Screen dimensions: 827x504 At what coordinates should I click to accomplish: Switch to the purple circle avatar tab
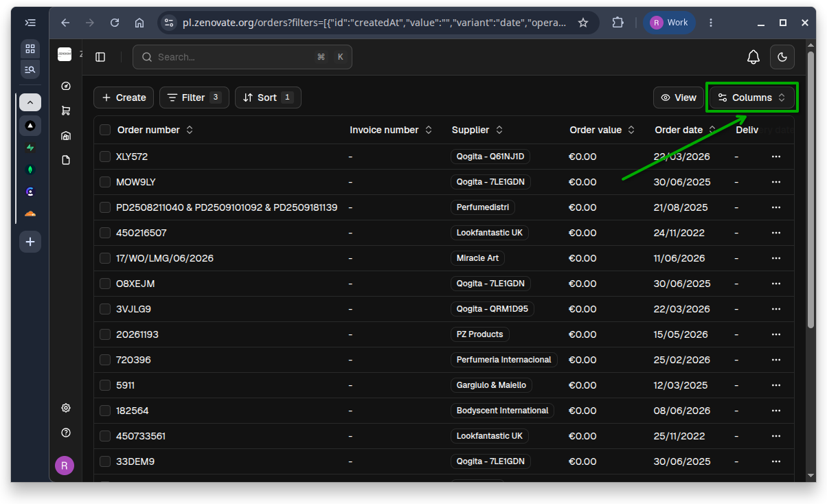(30, 192)
